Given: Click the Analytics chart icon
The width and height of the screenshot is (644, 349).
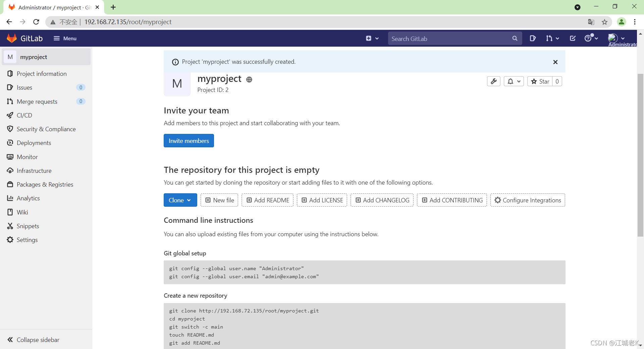Looking at the screenshot, I should coord(10,198).
